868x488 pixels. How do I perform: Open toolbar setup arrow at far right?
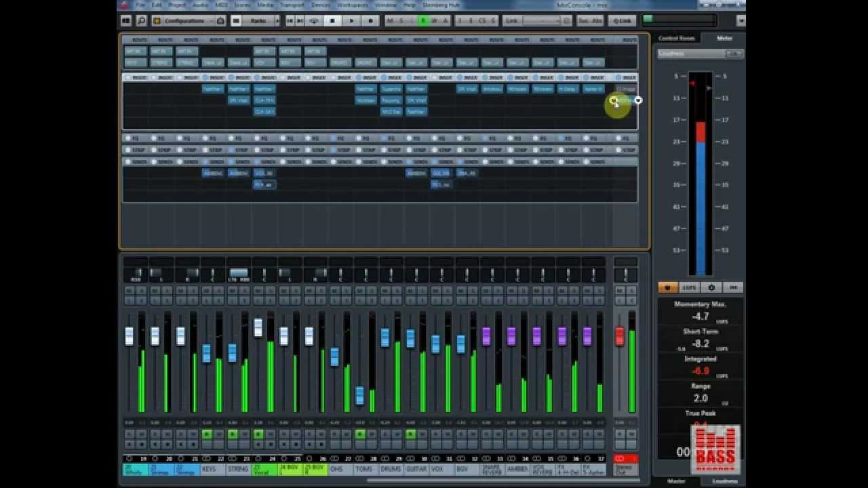[x=741, y=21]
